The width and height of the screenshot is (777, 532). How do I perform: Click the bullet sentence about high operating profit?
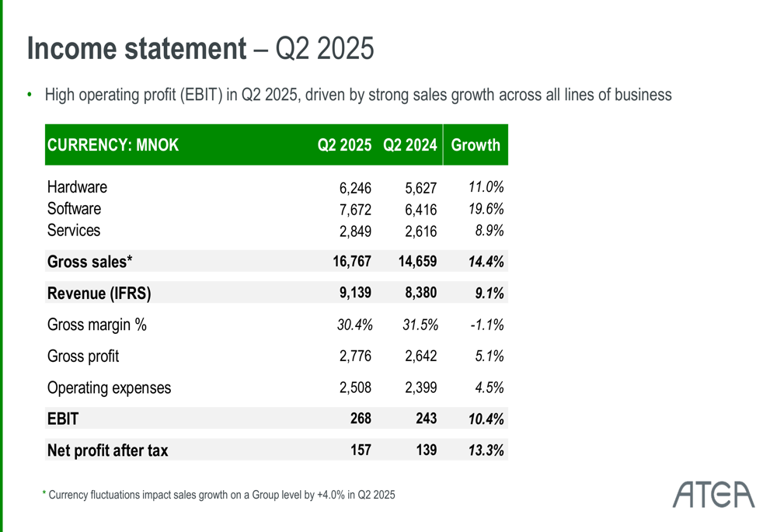tap(357, 96)
